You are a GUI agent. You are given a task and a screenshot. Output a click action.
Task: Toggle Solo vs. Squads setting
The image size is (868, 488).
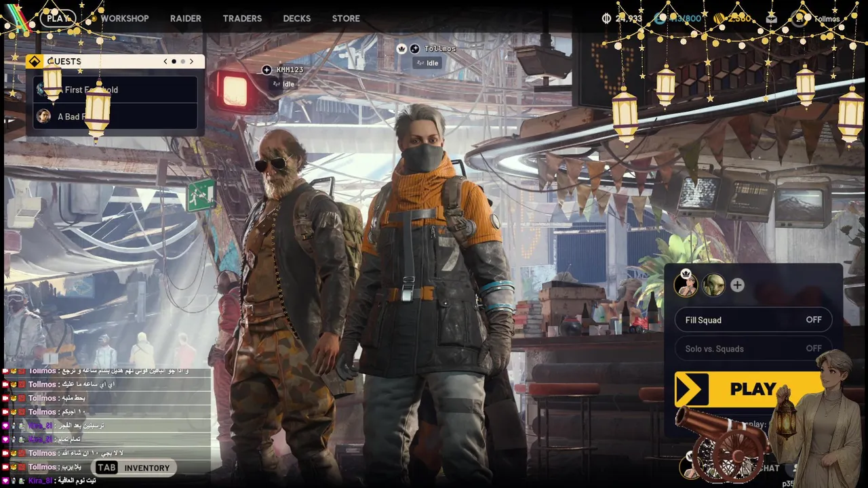(x=753, y=348)
